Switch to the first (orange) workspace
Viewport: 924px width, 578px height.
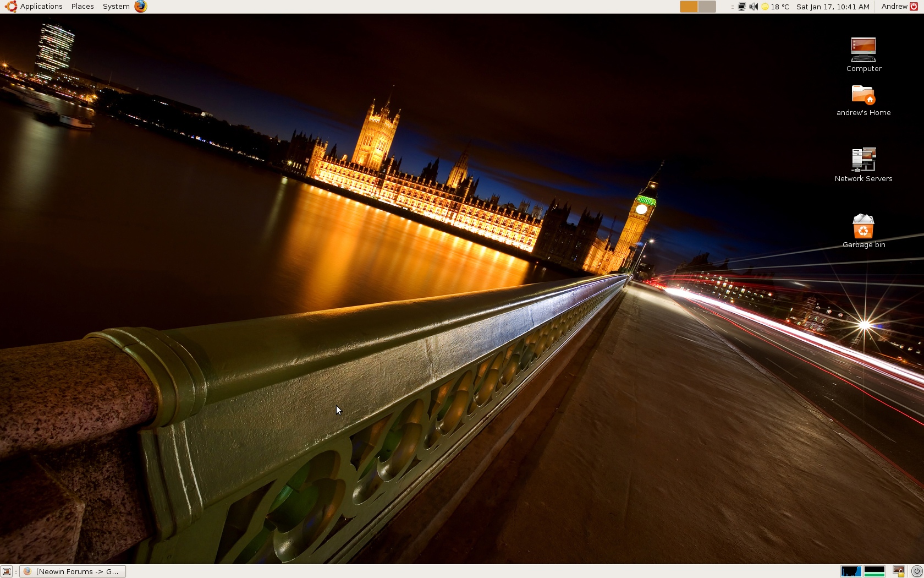[689, 7]
